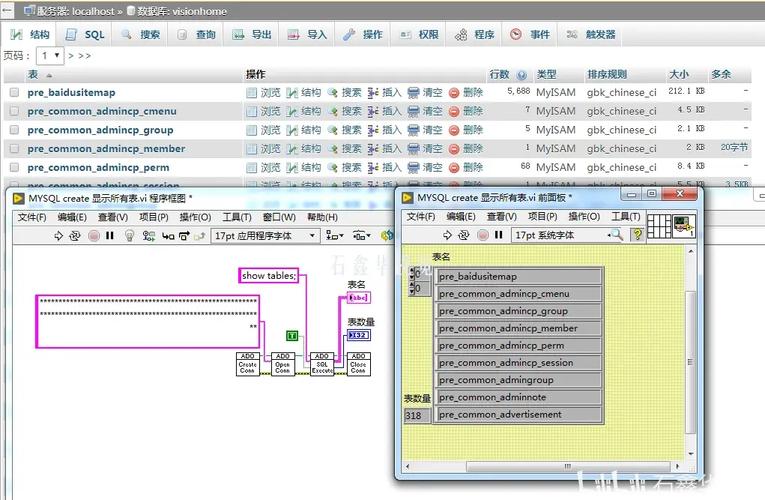Click masked connection string constant box

147,321
